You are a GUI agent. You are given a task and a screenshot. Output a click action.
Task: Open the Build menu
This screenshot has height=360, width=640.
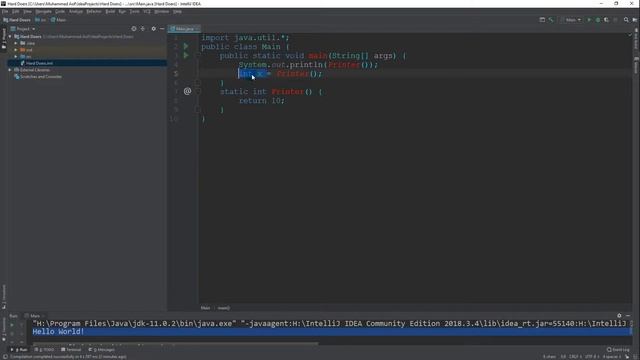(110, 11)
